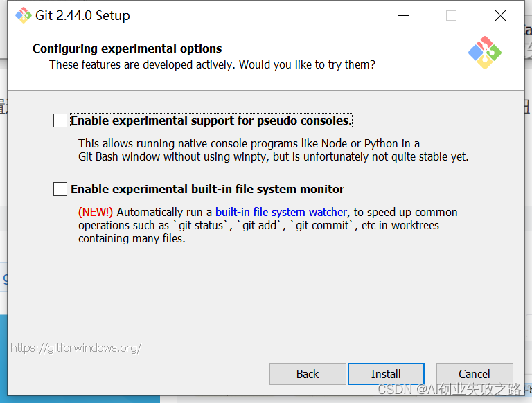The width and height of the screenshot is (532, 403).
Task: Close the Git 2.44.0 Setup window
Action: tap(500, 16)
